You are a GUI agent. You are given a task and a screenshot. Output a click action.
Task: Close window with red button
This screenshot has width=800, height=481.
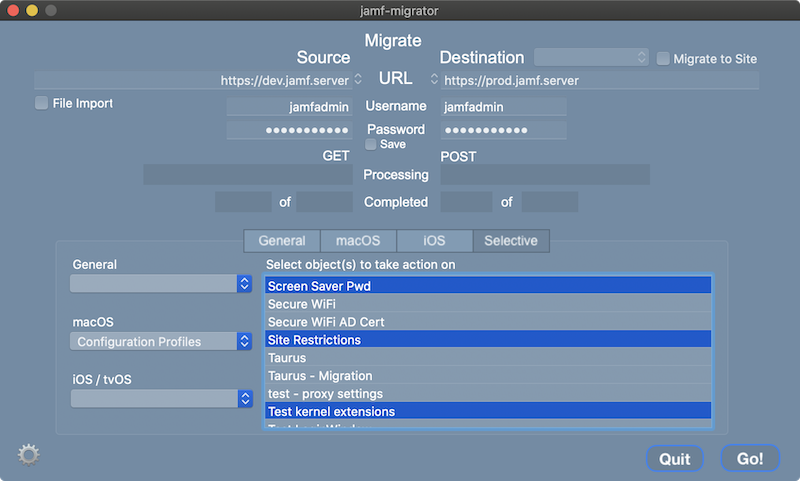[x=13, y=10]
